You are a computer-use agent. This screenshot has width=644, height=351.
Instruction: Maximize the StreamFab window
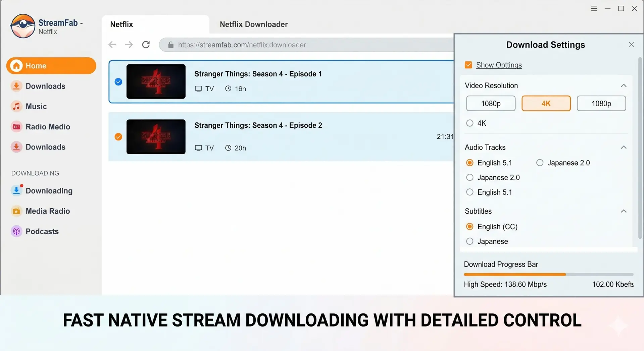[x=621, y=9]
